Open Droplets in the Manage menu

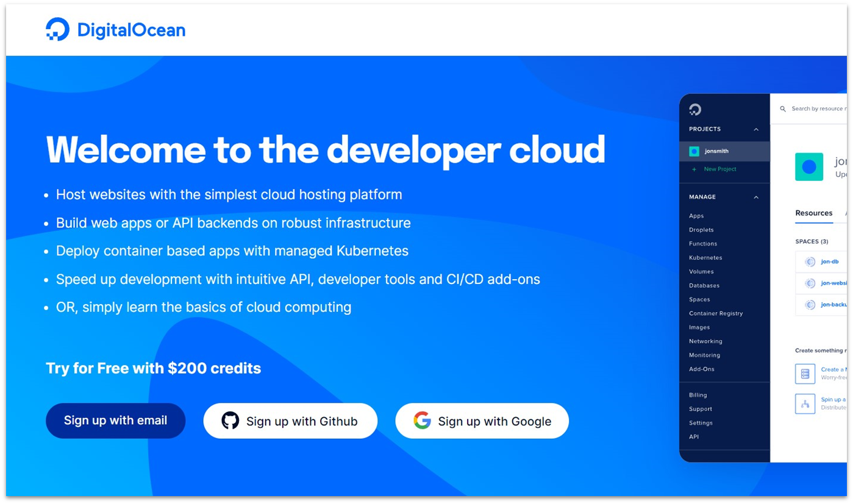pyautogui.click(x=701, y=230)
